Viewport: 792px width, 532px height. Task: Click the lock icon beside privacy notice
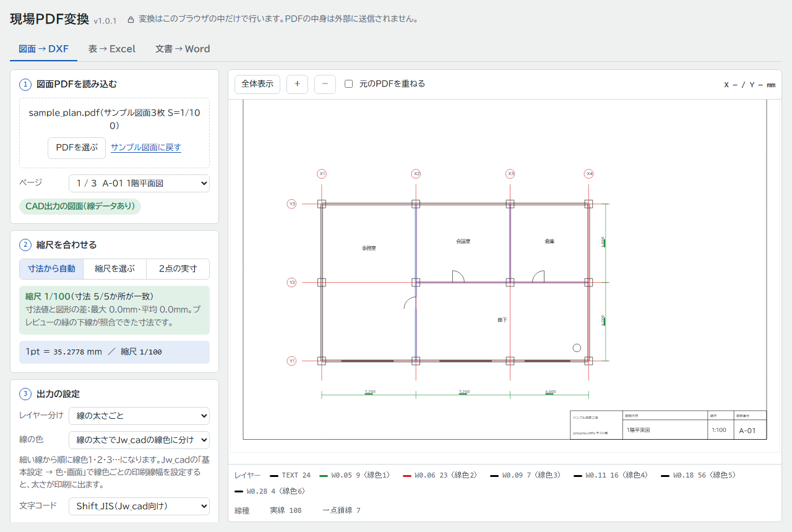(x=131, y=19)
